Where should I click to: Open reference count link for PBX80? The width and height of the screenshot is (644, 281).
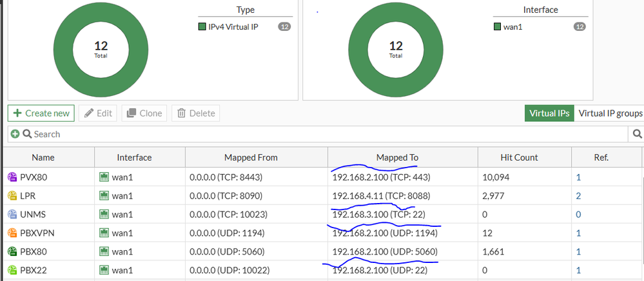pos(578,252)
